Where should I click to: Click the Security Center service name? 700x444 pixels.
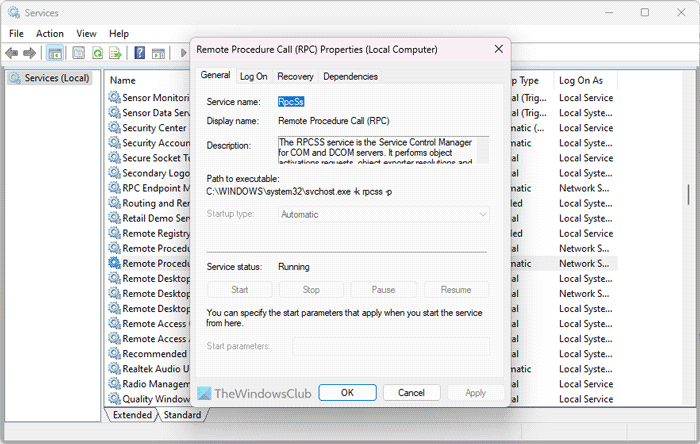(154, 128)
